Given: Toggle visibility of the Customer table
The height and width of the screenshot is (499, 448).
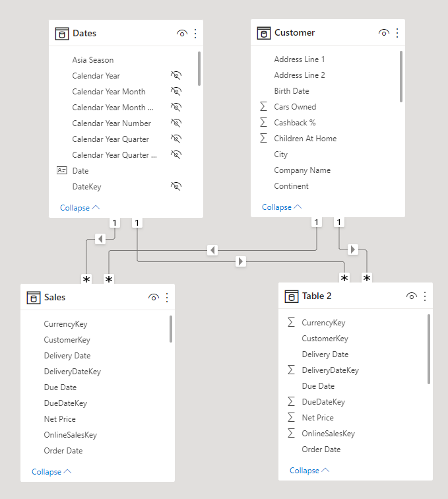Looking at the screenshot, I should [x=384, y=33].
